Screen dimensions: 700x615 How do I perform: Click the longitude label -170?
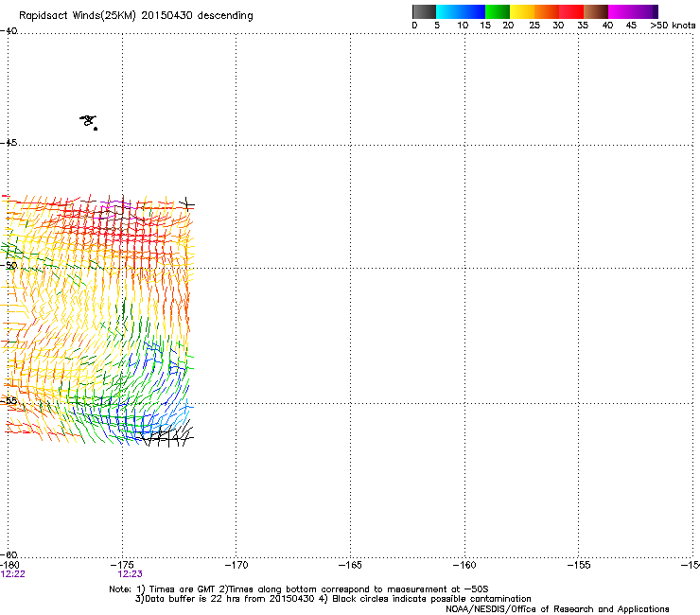pos(236,565)
